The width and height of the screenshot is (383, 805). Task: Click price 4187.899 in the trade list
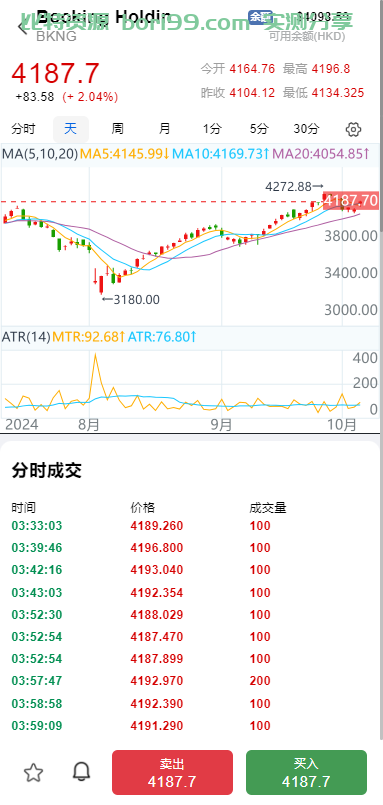click(x=157, y=659)
